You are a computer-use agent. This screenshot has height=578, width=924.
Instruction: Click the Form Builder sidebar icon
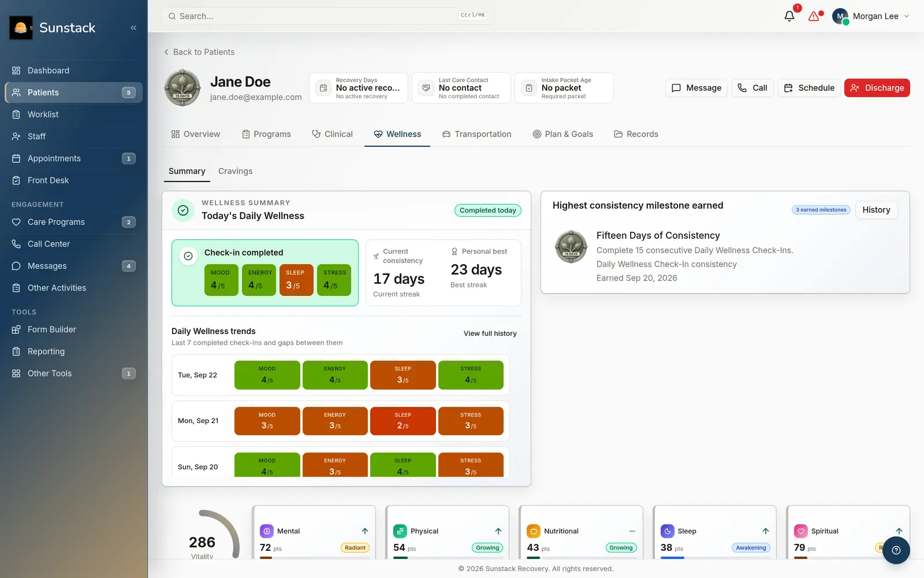click(x=16, y=329)
